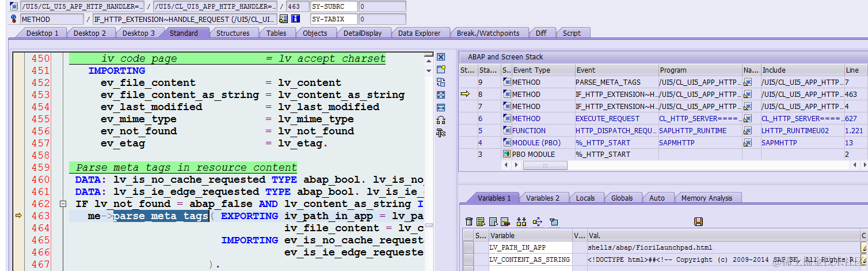Click the network/tree icon in variables toolbar

[538, 221]
